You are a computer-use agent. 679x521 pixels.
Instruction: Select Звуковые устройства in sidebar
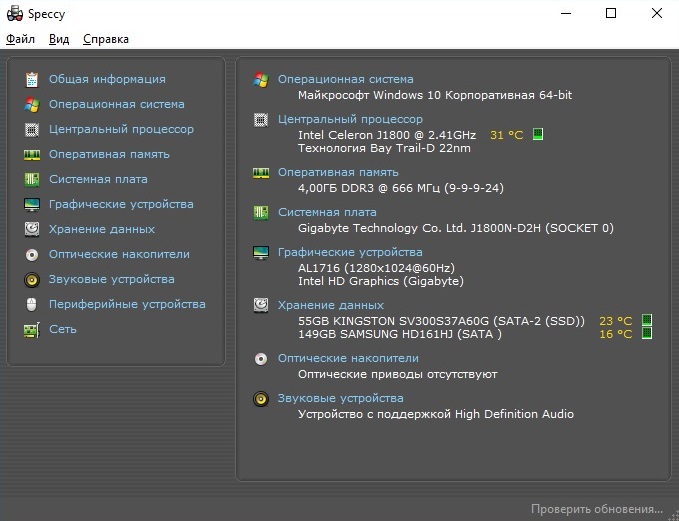coord(112,279)
